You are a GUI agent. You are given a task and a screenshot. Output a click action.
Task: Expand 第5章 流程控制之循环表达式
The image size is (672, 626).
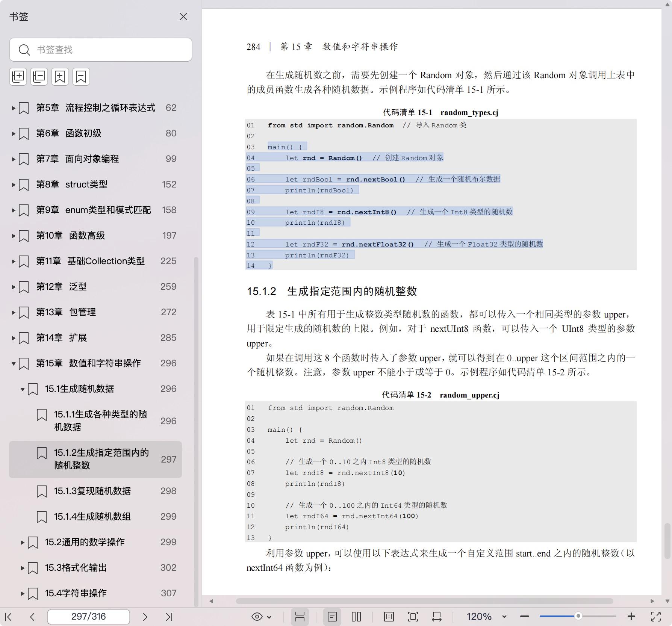click(14, 108)
